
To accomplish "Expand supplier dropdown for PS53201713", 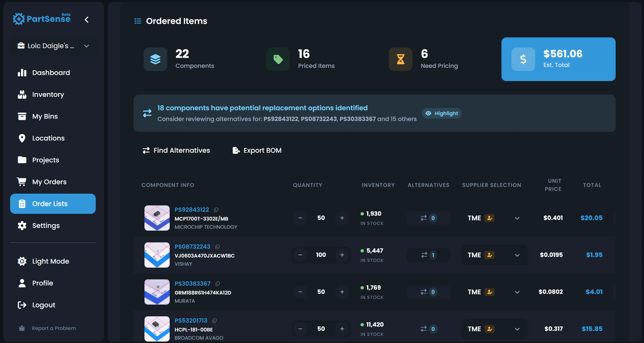I will [517, 329].
